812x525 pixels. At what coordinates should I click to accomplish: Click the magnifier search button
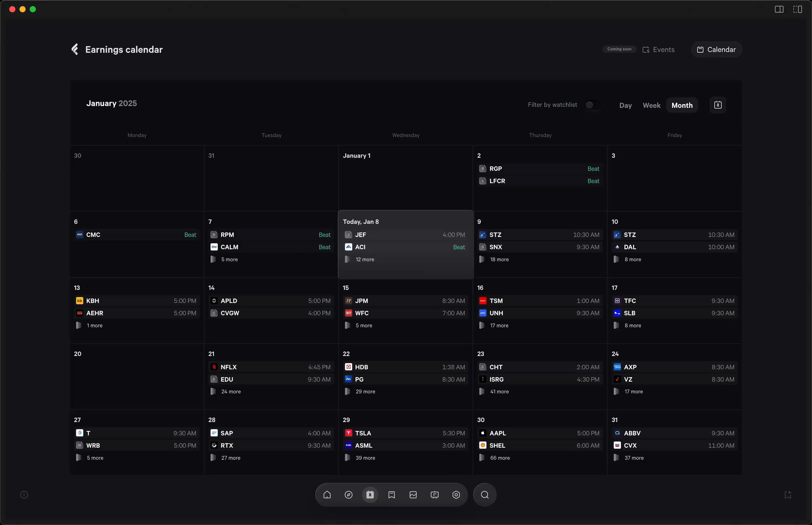(x=484, y=495)
